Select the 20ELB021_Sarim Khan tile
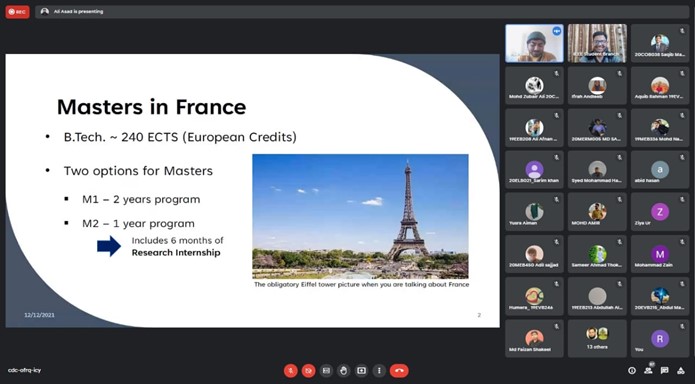 tap(535, 170)
